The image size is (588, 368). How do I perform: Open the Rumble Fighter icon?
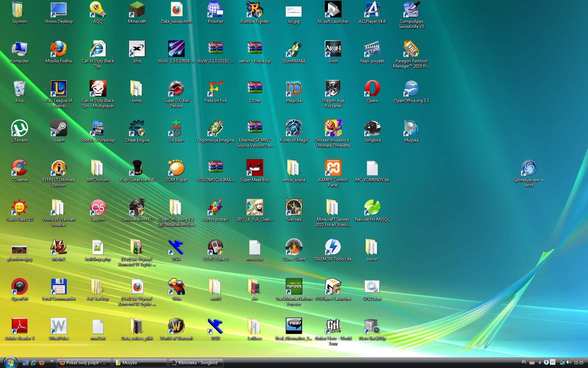click(255, 13)
